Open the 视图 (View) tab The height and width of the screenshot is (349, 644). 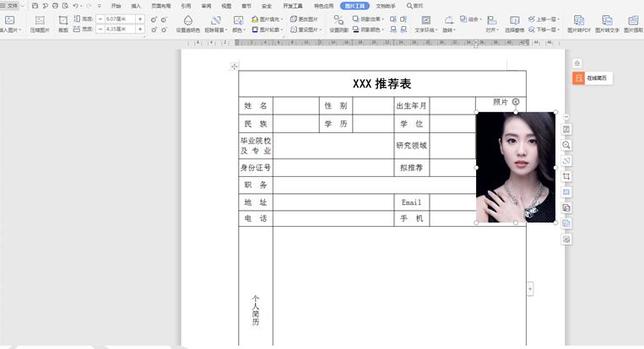click(x=226, y=6)
